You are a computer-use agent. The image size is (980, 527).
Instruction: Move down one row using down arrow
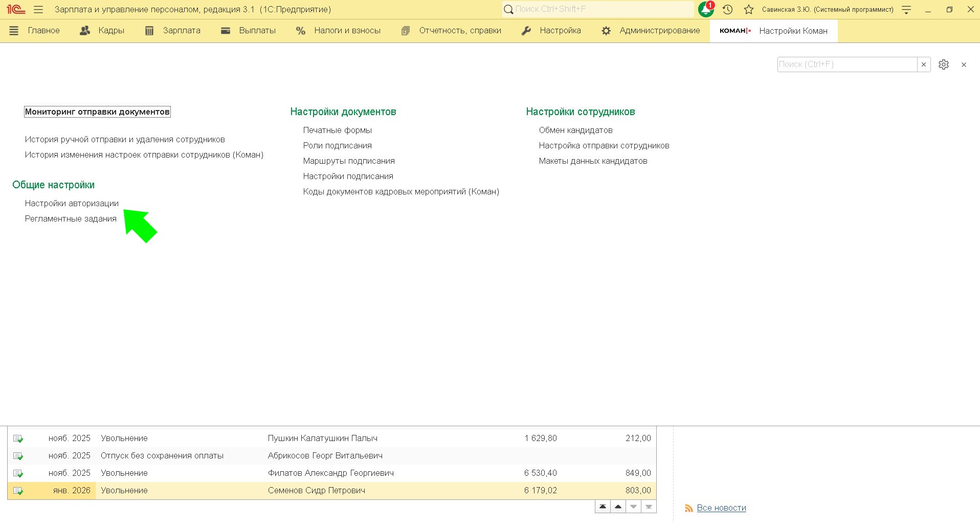pyautogui.click(x=633, y=507)
